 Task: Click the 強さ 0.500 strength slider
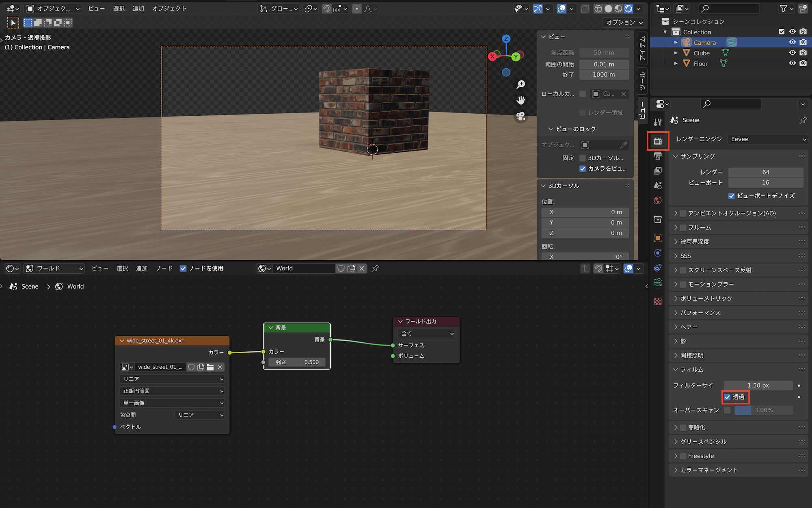point(297,362)
